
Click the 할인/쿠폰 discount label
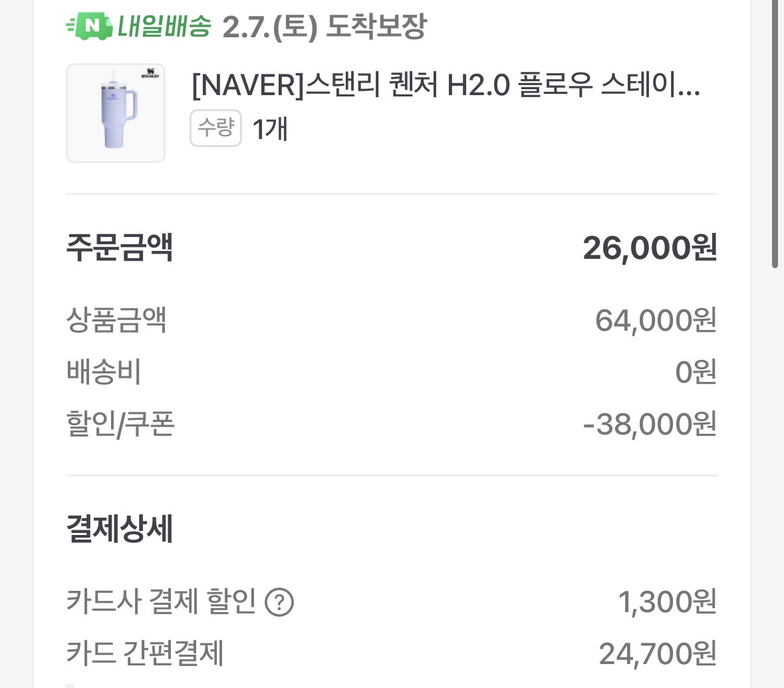(x=120, y=424)
